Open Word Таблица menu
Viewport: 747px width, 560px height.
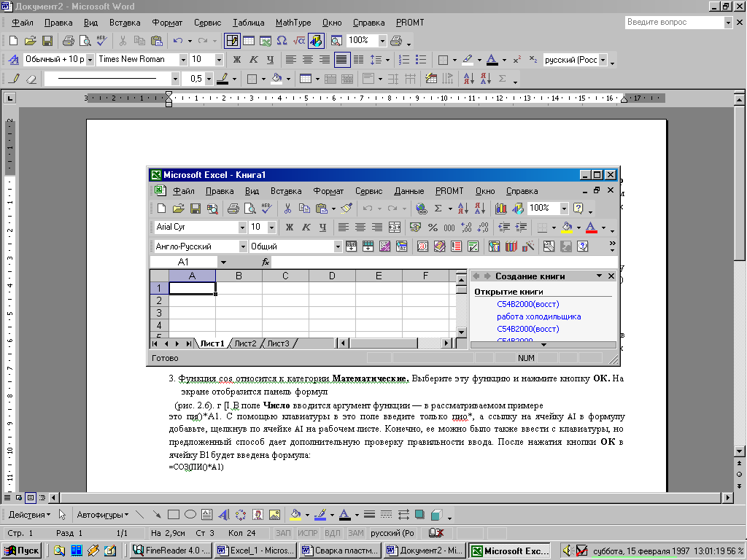(x=248, y=23)
